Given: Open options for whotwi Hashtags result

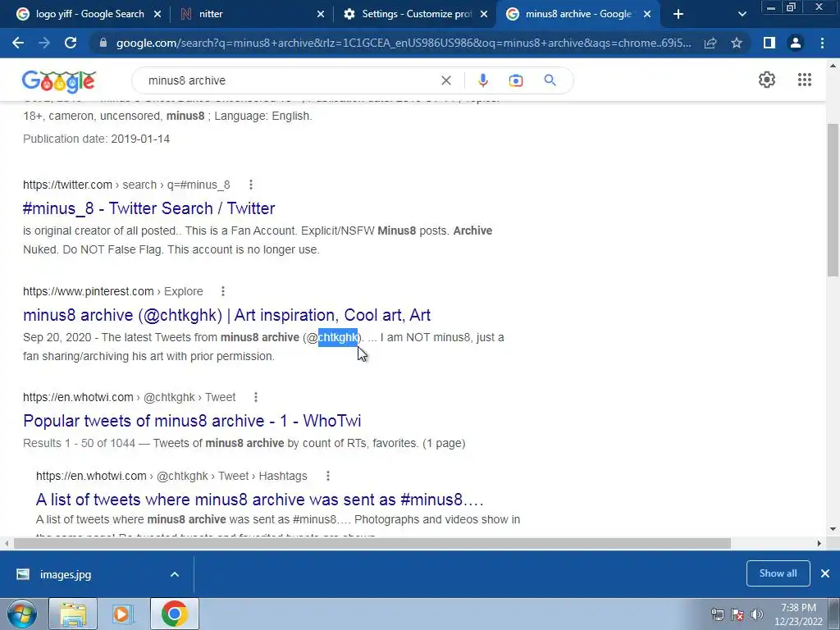Looking at the screenshot, I should 328,477.
